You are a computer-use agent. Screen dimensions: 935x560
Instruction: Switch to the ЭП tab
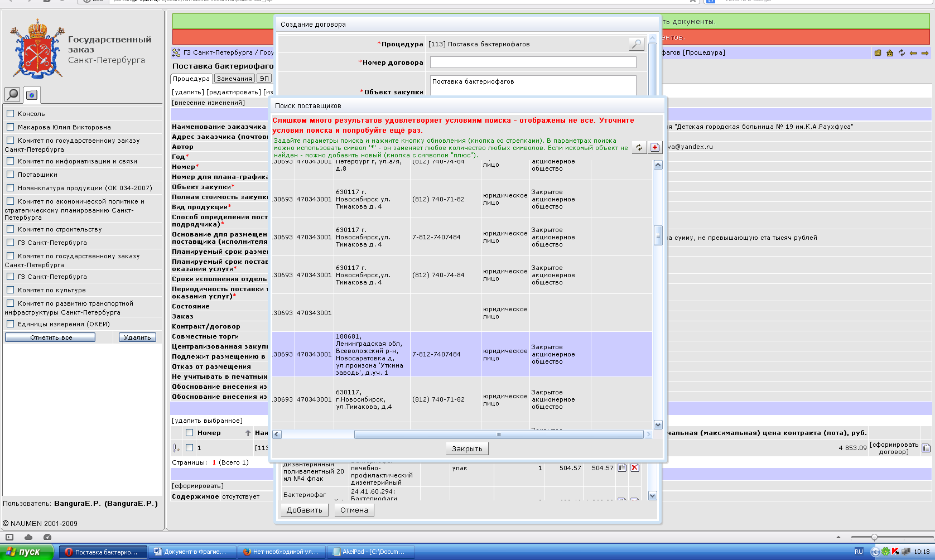tap(264, 79)
